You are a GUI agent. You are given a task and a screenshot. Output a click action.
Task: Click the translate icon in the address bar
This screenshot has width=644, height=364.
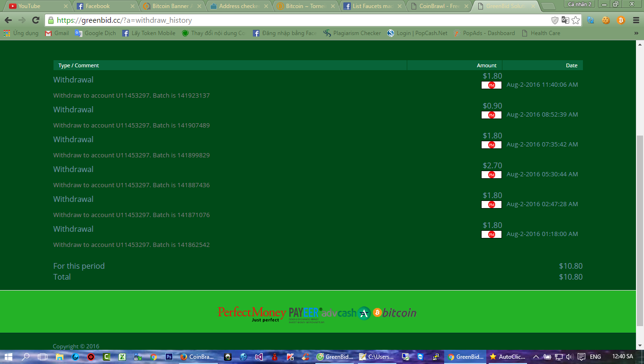point(565,20)
